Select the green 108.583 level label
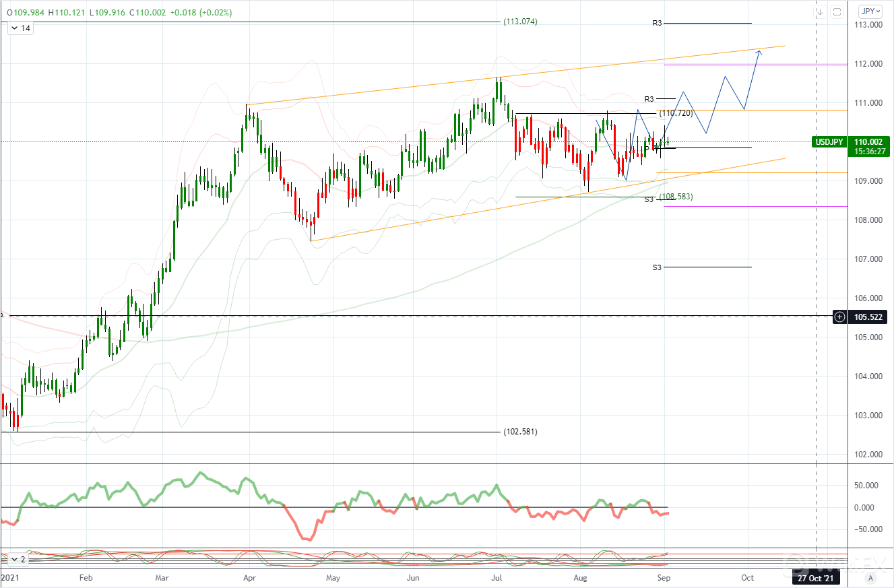This screenshot has width=894, height=588. (676, 197)
